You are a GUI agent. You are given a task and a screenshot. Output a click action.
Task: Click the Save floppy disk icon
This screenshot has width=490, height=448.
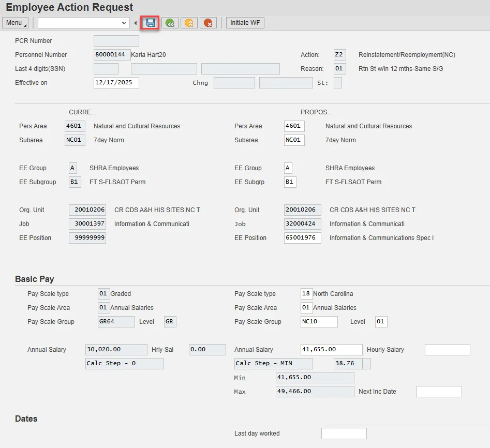click(150, 23)
